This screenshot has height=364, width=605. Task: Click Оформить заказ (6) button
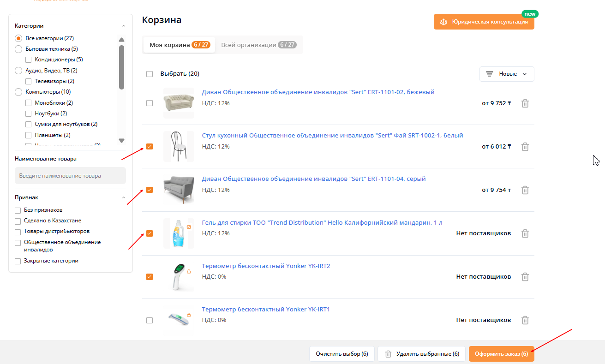pyautogui.click(x=501, y=354)
